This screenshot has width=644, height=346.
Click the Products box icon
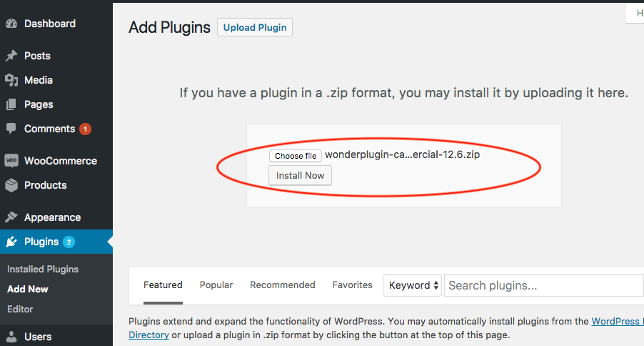11,185
